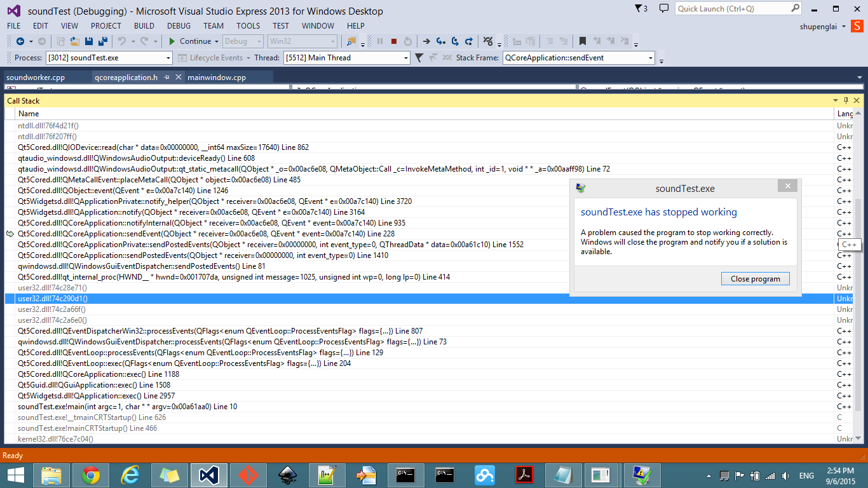
Task: Select the kernel32.dll!76ce7c04() frame
Action: [56, 439]
